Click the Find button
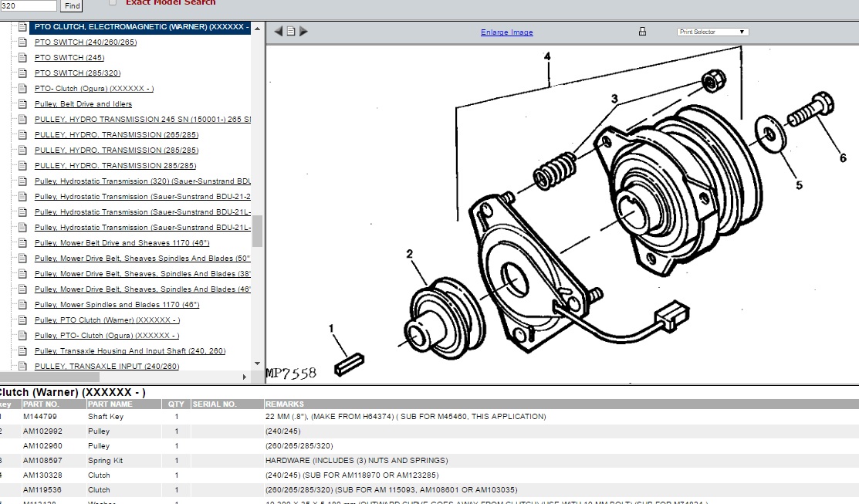 (x=73, y=5)
